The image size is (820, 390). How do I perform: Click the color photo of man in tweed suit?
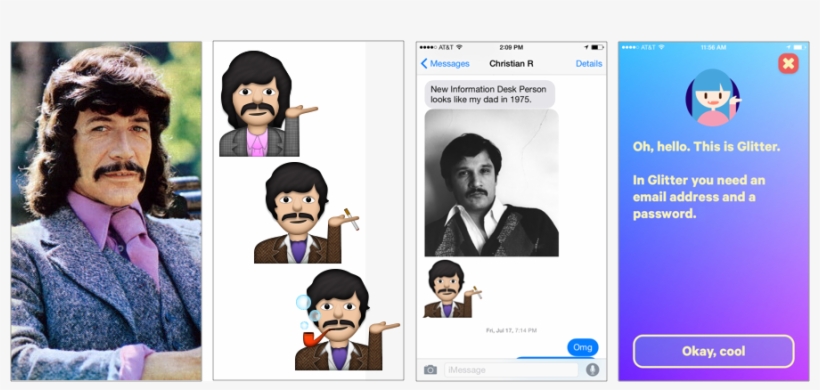click(106, 211)
